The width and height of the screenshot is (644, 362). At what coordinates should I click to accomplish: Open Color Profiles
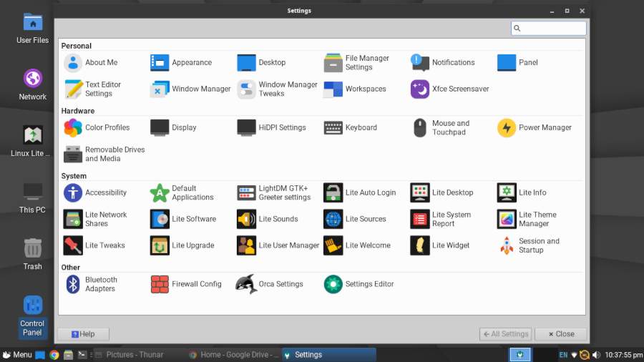click(97, 127)
